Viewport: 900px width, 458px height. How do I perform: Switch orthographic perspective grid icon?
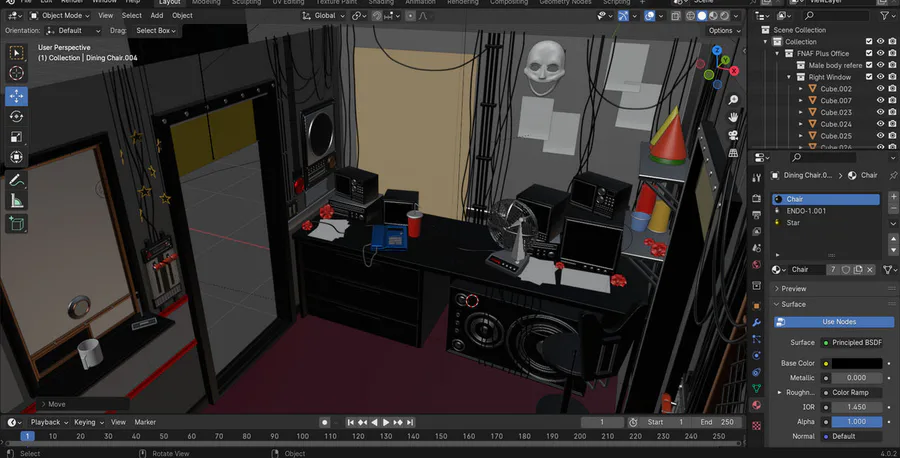coord(733,153)
